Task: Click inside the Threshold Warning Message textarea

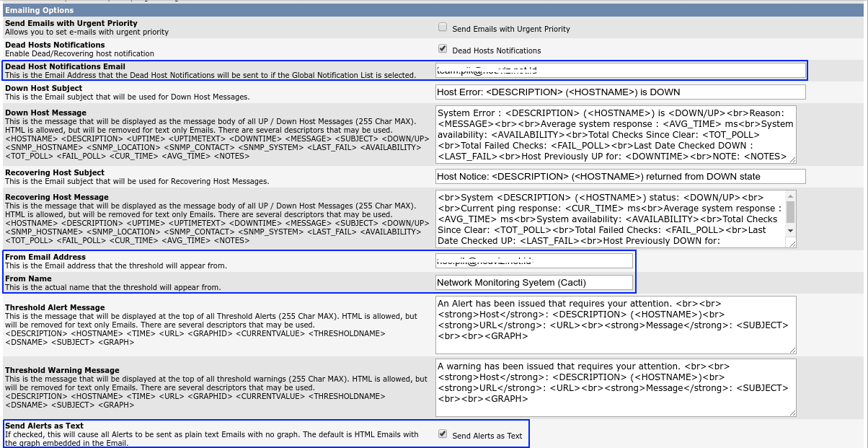Action: (x=613, y=386)
